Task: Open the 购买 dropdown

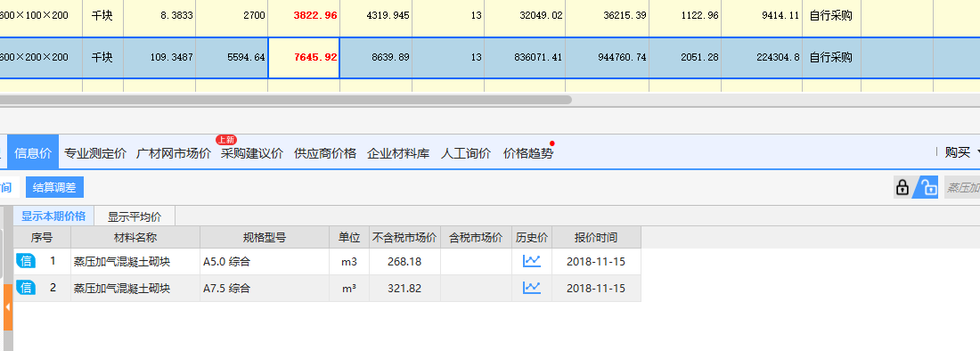Action: point(961,152)
